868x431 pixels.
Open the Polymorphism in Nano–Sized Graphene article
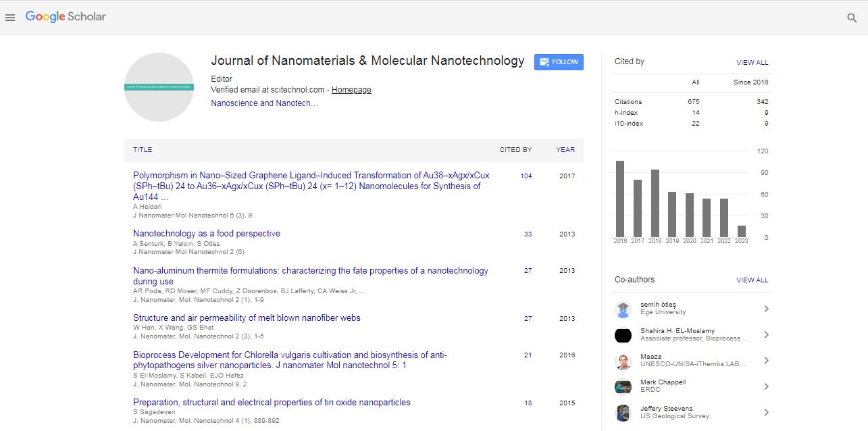(311, 186)
